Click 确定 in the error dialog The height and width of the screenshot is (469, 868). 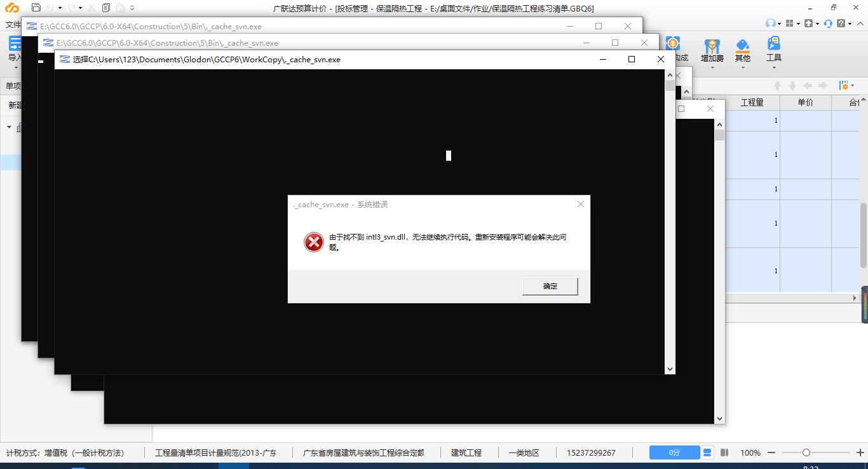coord(550,286)
